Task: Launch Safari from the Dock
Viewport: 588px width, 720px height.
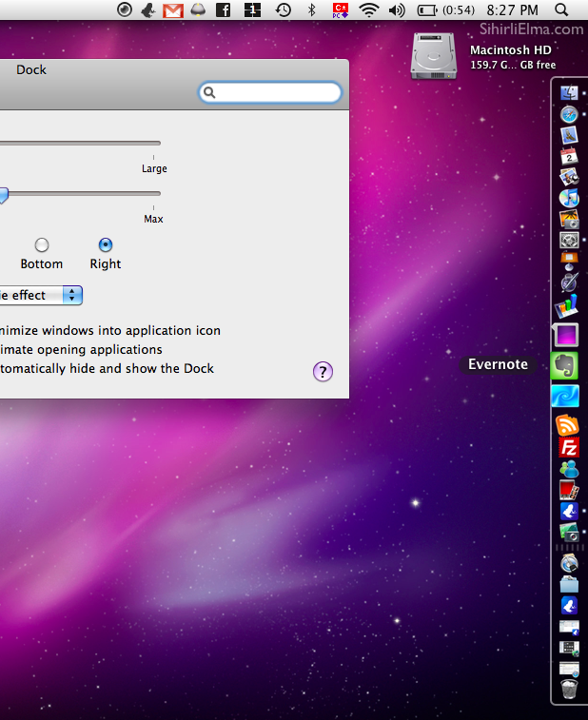Action: pos(570,114)
